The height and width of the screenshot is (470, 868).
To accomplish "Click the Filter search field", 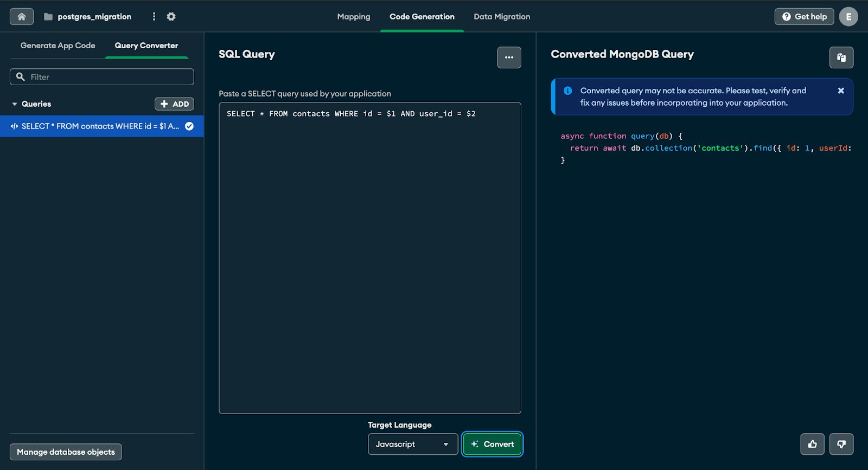I will point(102,77).
